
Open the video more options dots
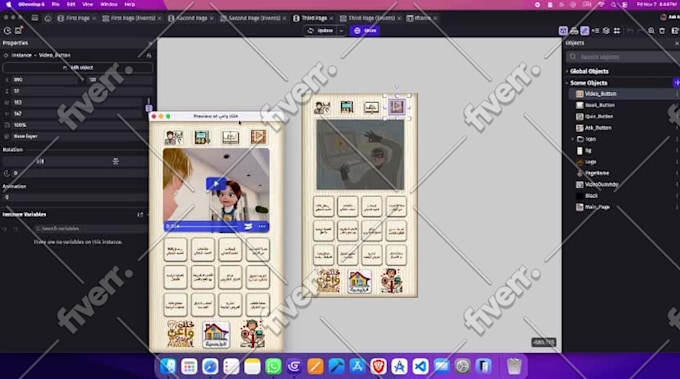pyautogui.click(x=262, y=226)
